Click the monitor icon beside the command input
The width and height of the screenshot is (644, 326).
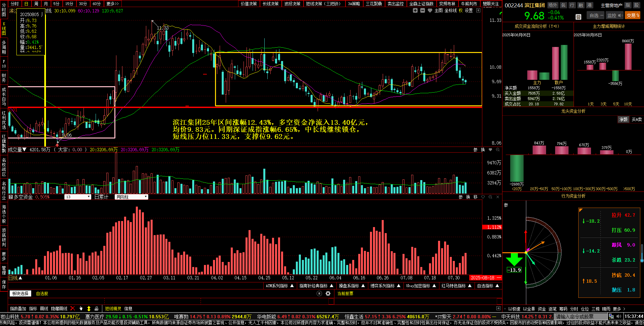tap(611, 316)
